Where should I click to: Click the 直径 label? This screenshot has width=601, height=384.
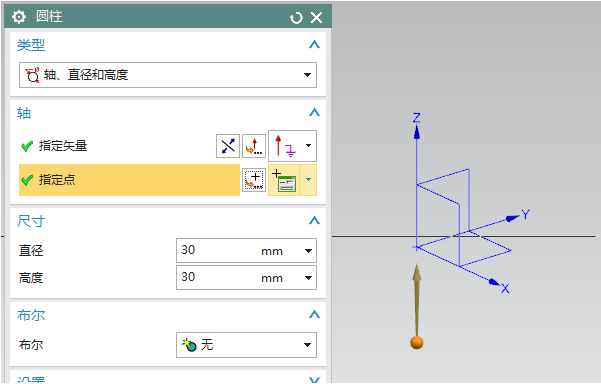coord(31,251)
